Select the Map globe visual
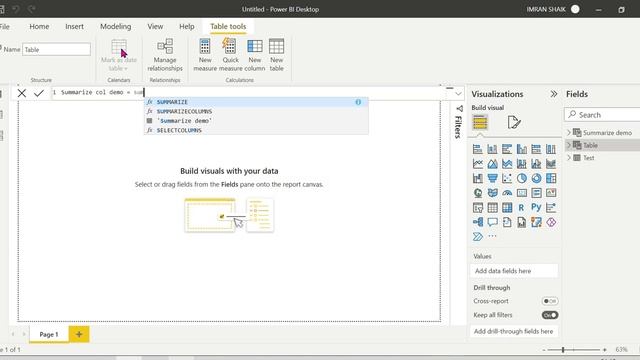 click(478, 193)
